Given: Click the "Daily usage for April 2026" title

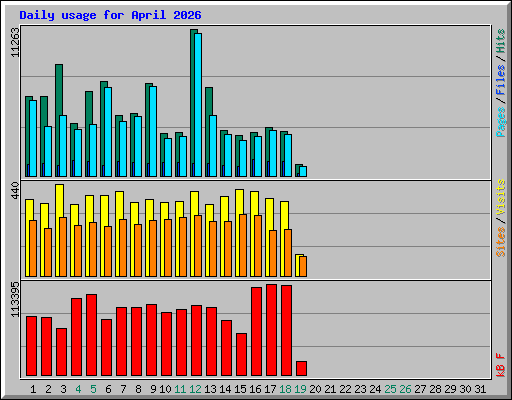Looking at the screenshot, I should tap(110, 15).
